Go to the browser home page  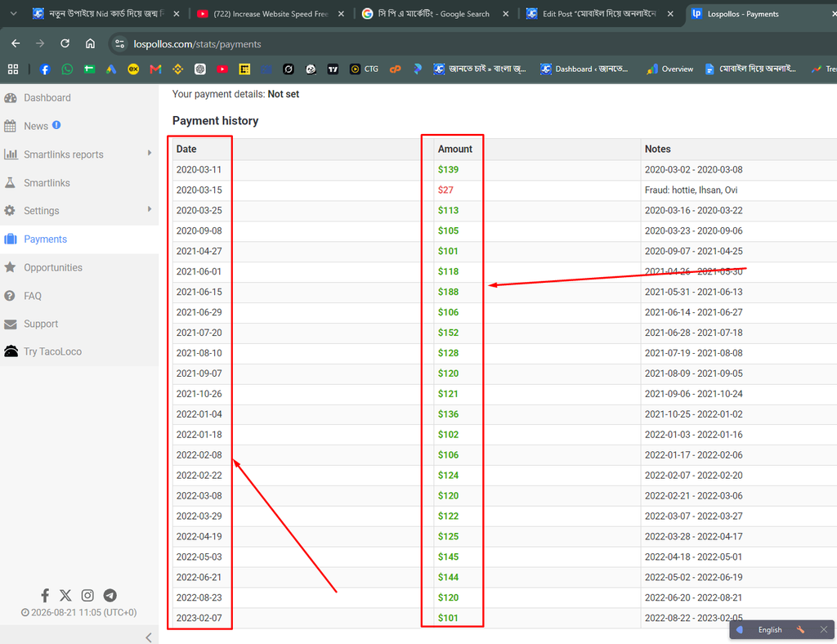point(90,44)
